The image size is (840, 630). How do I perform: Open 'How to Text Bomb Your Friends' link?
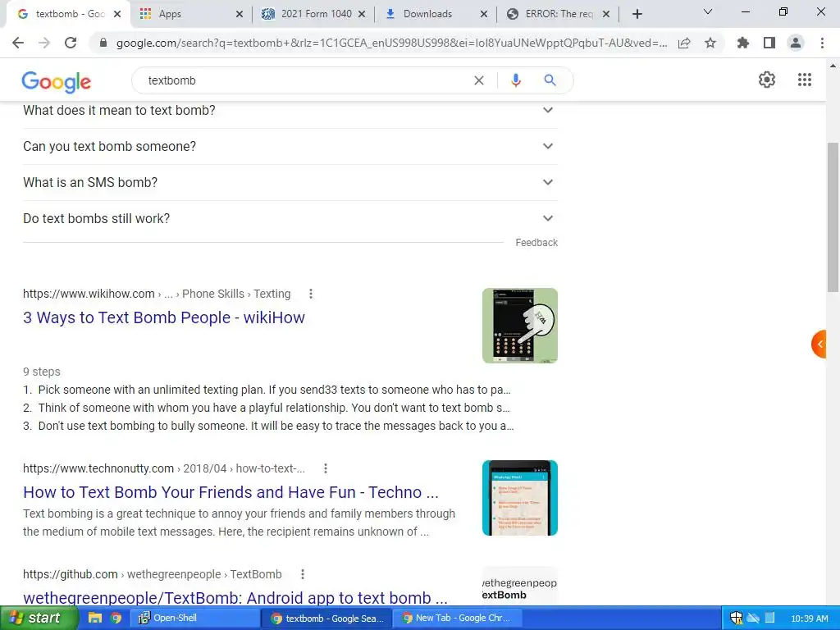[x=231, y=492]
